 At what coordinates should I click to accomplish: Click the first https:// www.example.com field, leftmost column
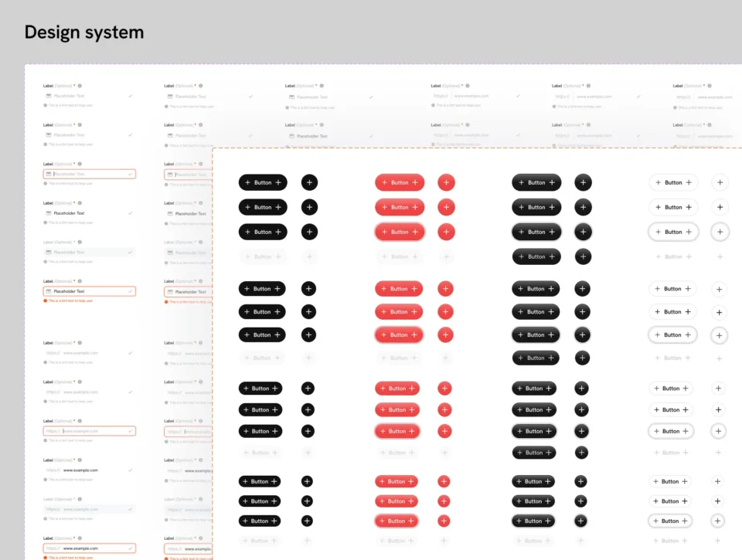click(x=90, y=353)
